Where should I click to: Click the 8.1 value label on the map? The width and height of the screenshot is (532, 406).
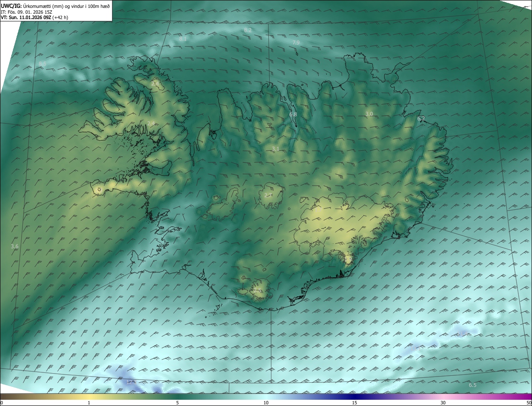(x=183, y=39)
